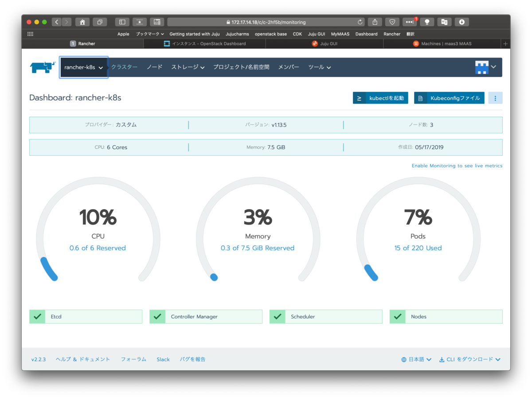Click the Scheduler status checkmark
The image size is (532, 399).
(x=278, y=317)
